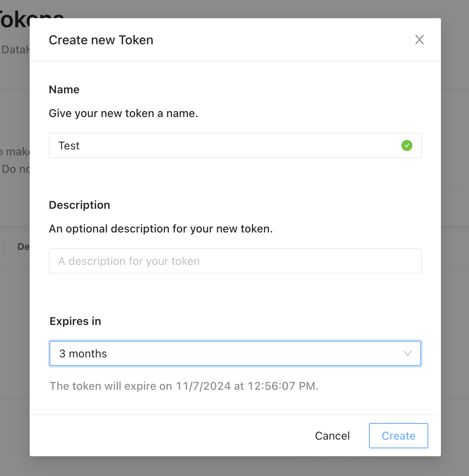Viewport: 469px width, 476px height.
Task: Click the Expires in label
Action: [x=75, y=321]
